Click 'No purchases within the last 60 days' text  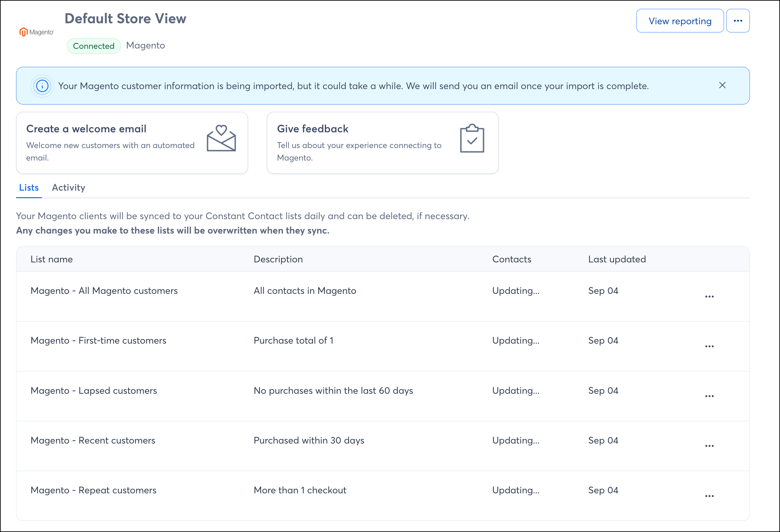333,390
